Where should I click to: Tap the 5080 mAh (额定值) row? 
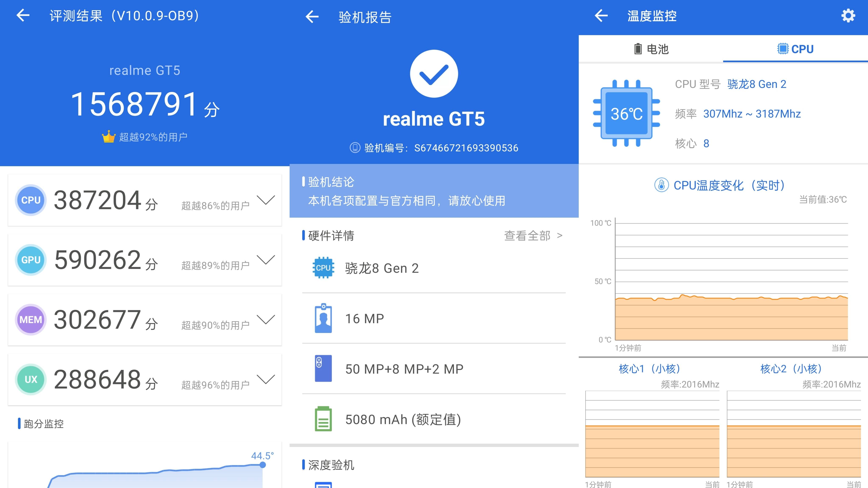tap(434, 419)
